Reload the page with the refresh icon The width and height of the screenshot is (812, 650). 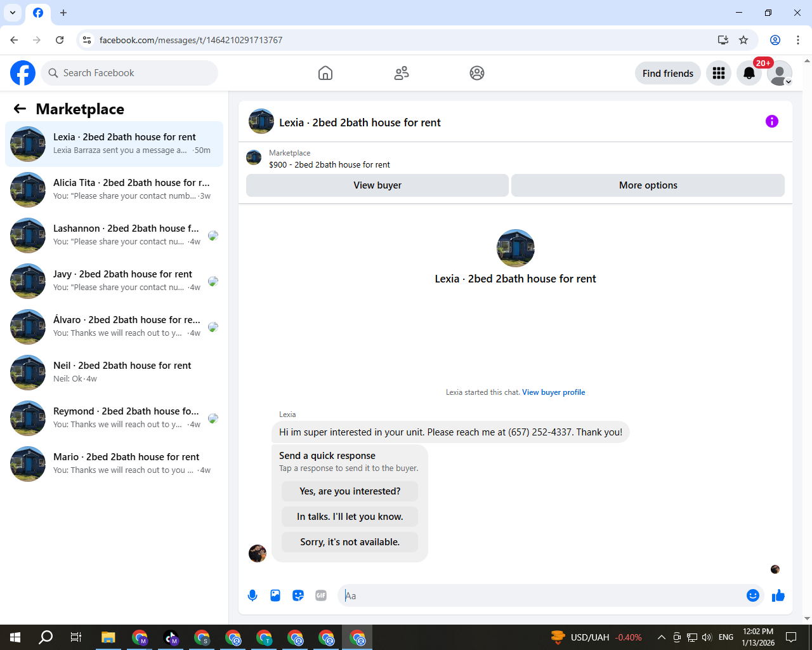tap(60, 40)
